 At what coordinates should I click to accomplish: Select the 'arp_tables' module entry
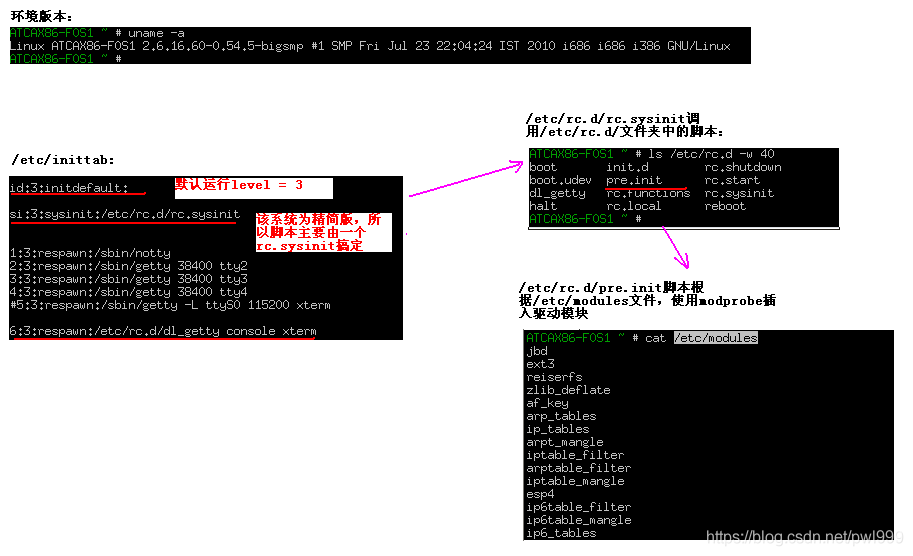561,416
